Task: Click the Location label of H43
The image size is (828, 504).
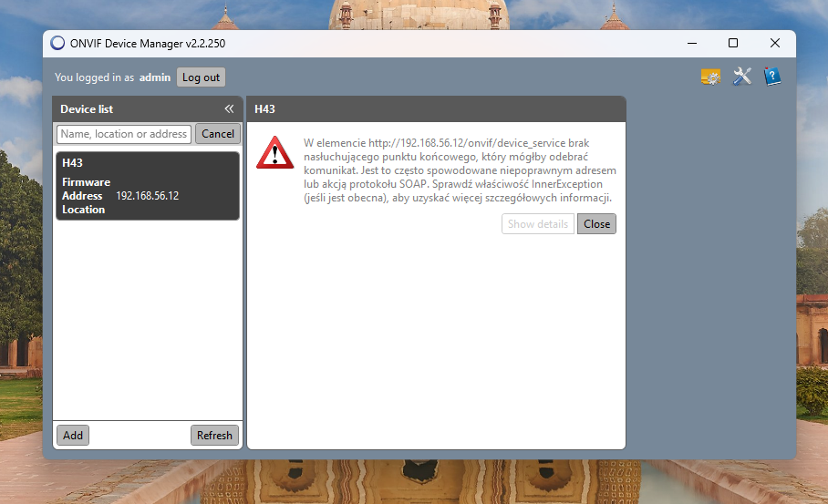Action: click(83, 210)
